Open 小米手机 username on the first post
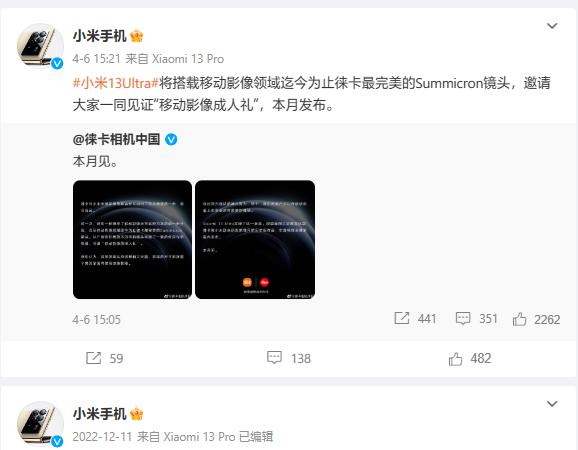The image size is (578, 450). coord(100,36)
